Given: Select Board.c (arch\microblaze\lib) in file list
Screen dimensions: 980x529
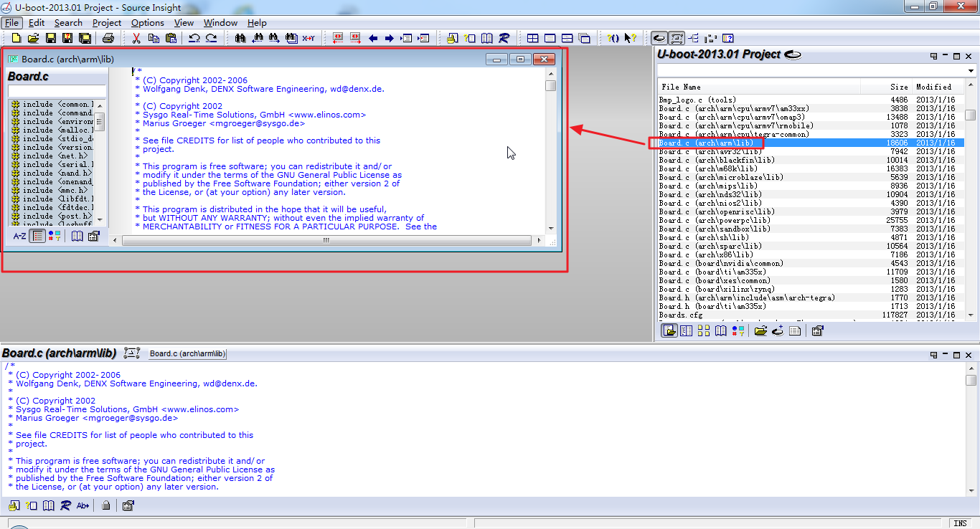Looking at the screenshot, I should point(811,177).
